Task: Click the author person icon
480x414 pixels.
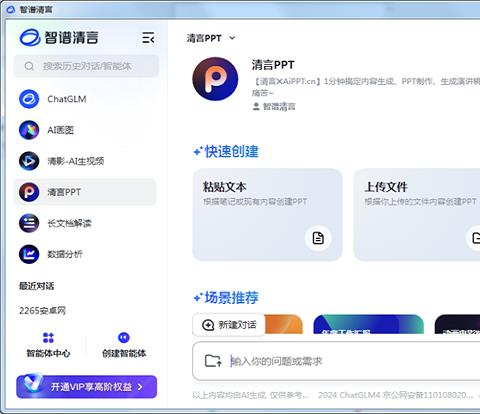Action: pyautogui.click(x=256, y=107)
